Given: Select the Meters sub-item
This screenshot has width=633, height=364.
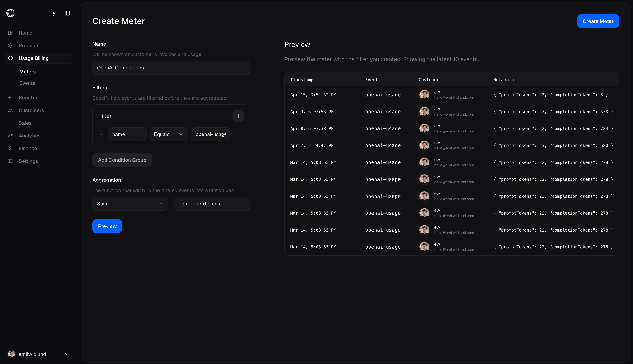Looking at the screenshot, I should (x=28, y=72).
